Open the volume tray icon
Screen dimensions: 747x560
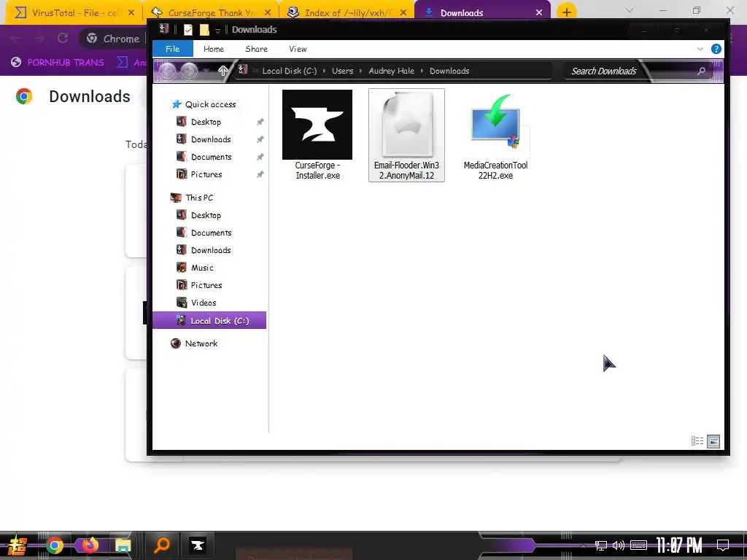pos(619,545)
